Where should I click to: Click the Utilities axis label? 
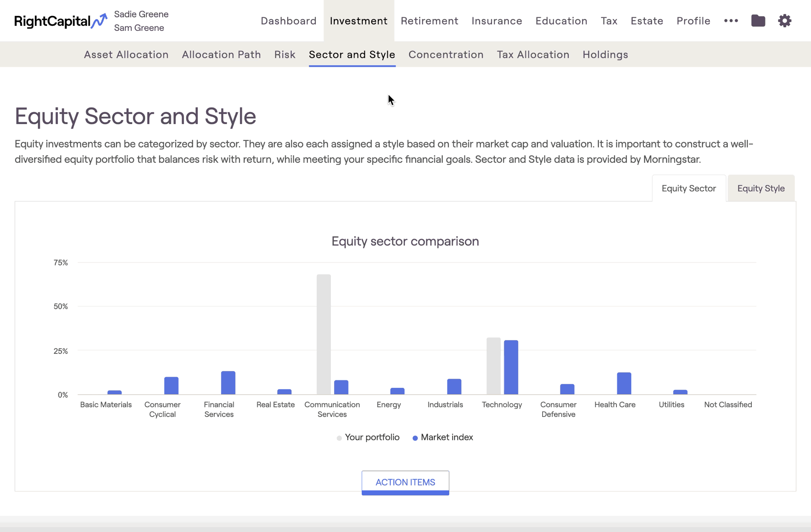[x=672, y=404]
